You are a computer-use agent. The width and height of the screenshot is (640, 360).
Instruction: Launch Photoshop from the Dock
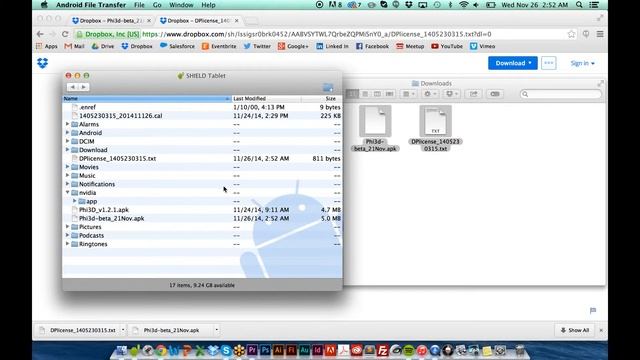click(265, 350)
